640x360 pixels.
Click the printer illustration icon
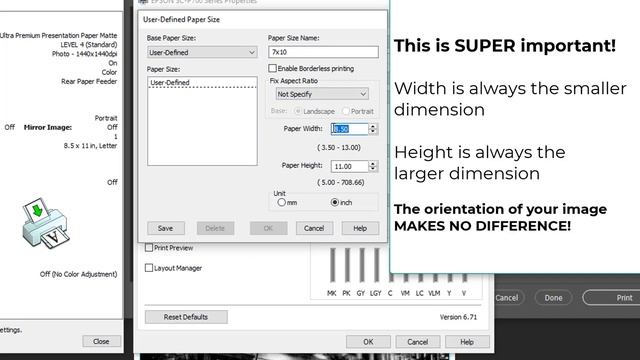click(x=45, y=223)
